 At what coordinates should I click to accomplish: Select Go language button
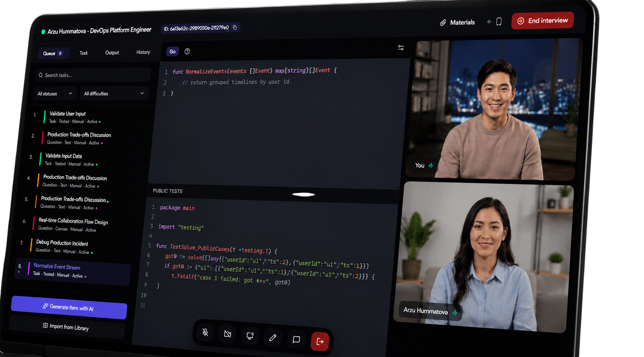click(x=173, y=52)
